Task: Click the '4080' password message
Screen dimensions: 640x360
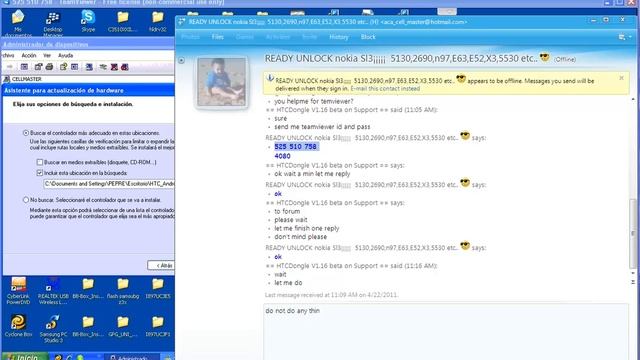Action: pyautogui.click(x=282, y=156)
